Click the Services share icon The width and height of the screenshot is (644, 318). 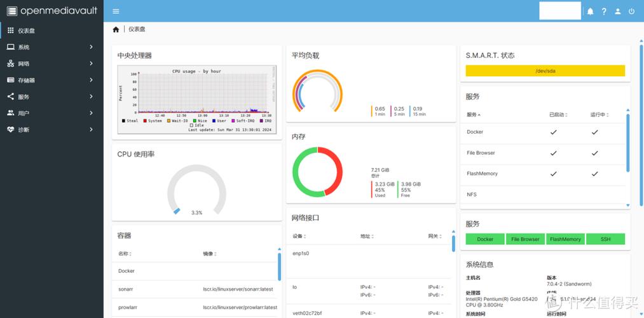coord(11,97)
